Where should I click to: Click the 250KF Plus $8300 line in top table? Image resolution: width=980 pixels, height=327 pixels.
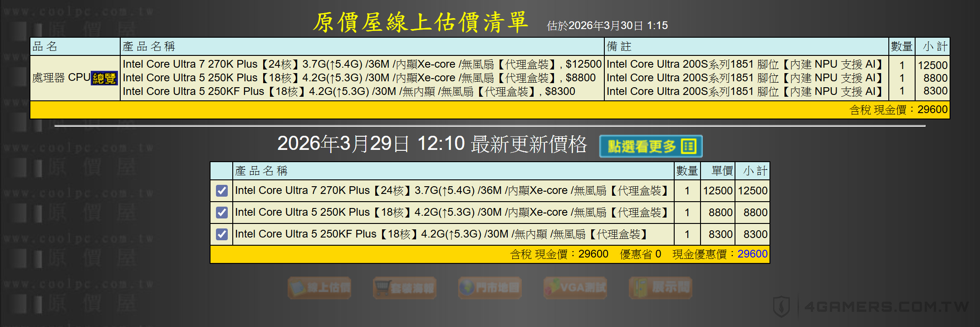tap(349, 91)
